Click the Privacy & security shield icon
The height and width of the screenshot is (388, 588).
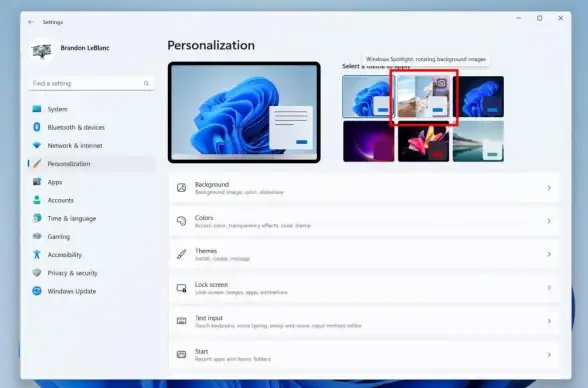pyautogui.click(x=37, y=273)
